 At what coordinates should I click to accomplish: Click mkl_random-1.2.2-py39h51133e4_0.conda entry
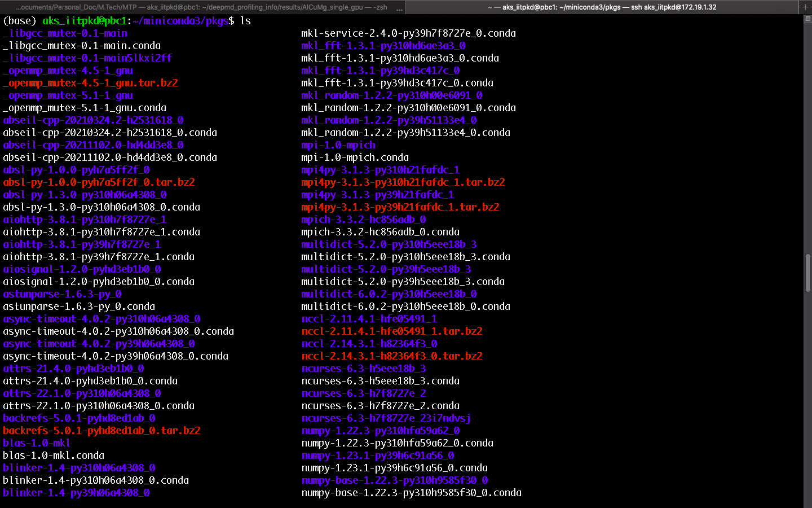point(406,133)
